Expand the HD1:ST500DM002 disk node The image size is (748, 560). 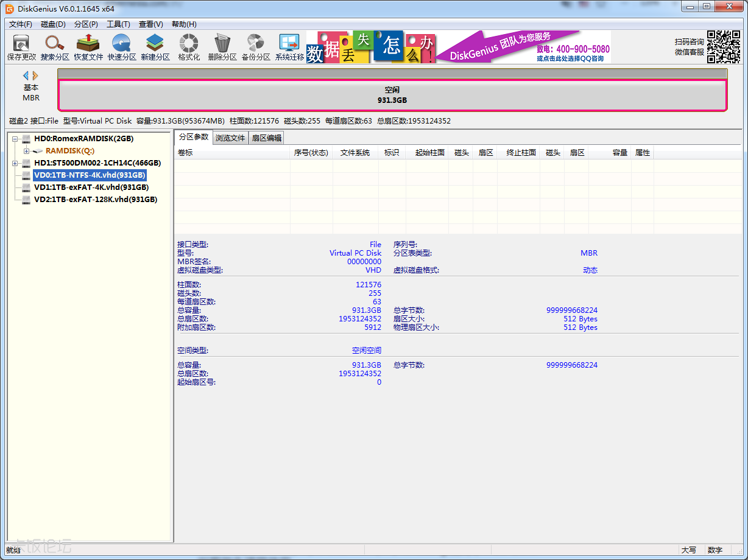tap(13, 163)
